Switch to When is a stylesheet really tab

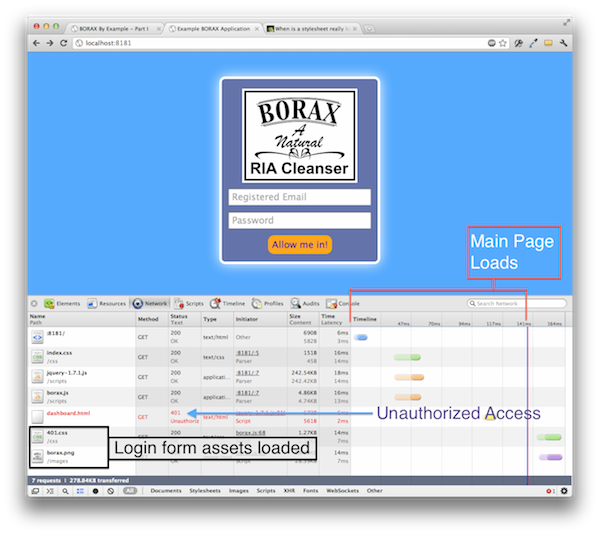[312, 29]
